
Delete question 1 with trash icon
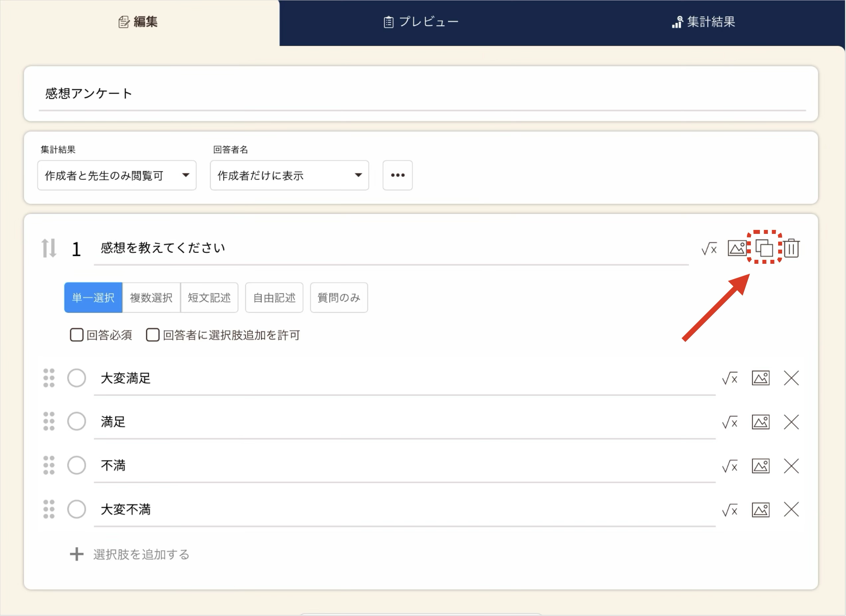[791, 248]
